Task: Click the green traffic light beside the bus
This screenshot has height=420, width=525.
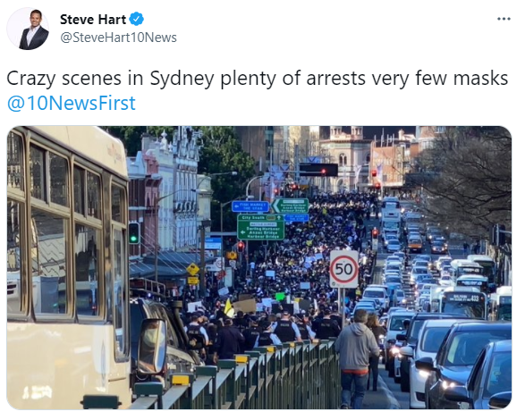Action: coord(134,232)
